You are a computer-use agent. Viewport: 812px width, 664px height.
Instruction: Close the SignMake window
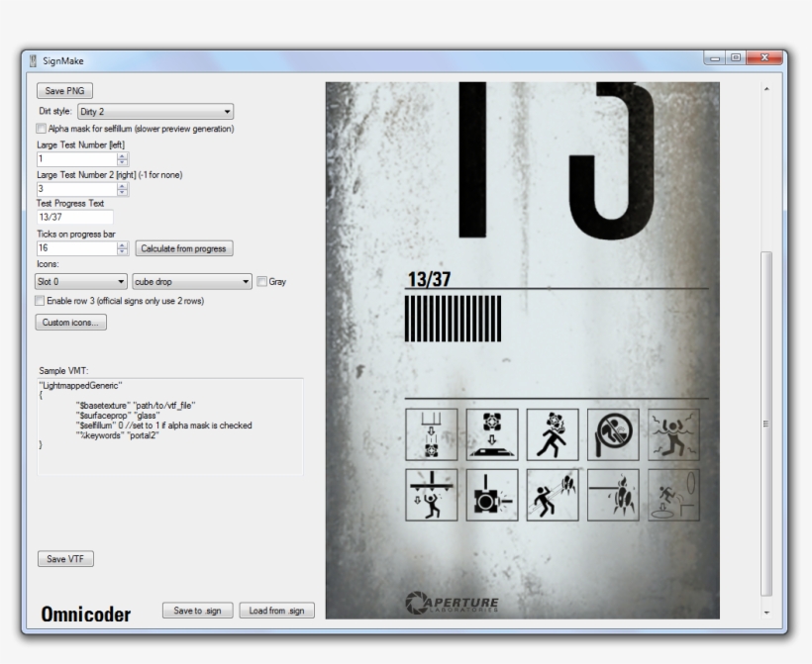pyautogui.click(x=764, y=58)
